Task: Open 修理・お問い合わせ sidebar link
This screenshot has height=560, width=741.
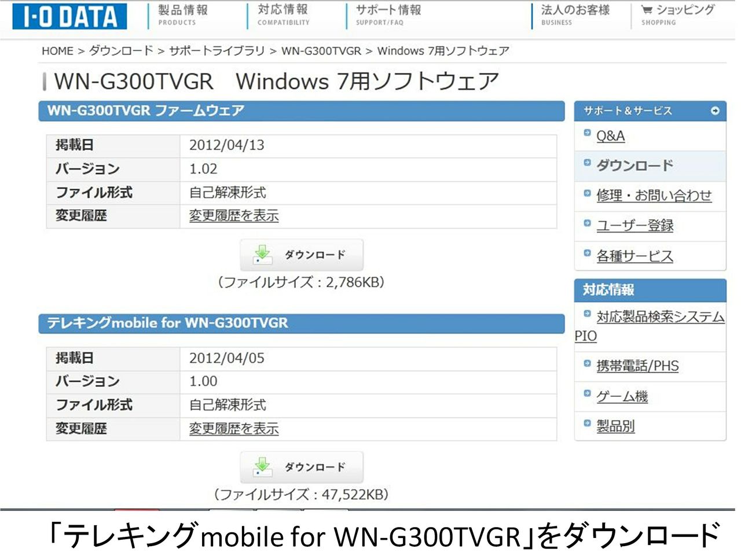Action: [654, 196]
